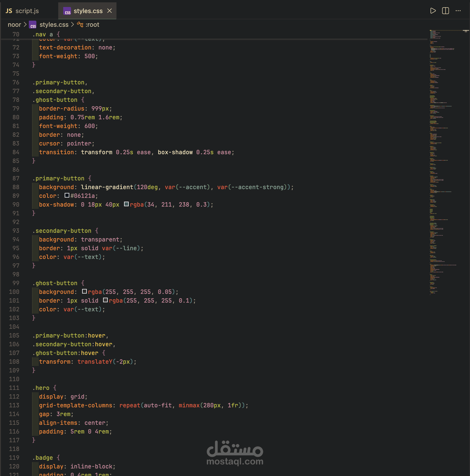Click the font-weight: 500 declaration
Image resolution: width=470 pixels, height=476 pixels.
click(x=68, y=56)
